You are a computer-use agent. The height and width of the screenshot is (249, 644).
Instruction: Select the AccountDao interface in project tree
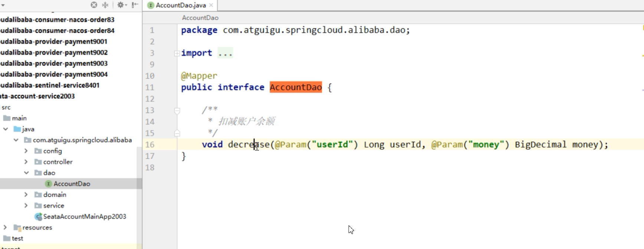coord(71,184)
